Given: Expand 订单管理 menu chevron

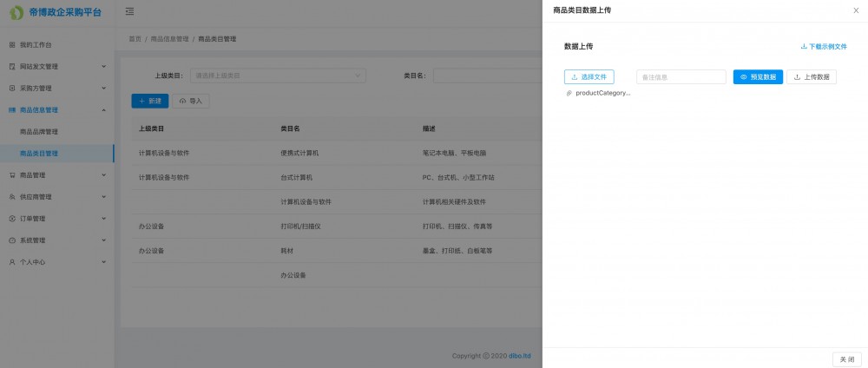Looking at the screenshot, I should pos(103,219).
